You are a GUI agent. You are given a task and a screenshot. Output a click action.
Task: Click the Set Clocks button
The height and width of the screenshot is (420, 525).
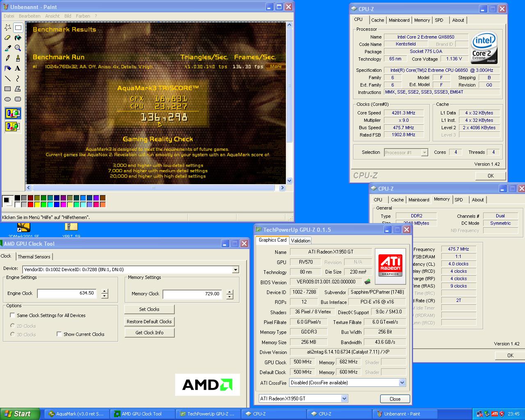[x=149, y=309]
